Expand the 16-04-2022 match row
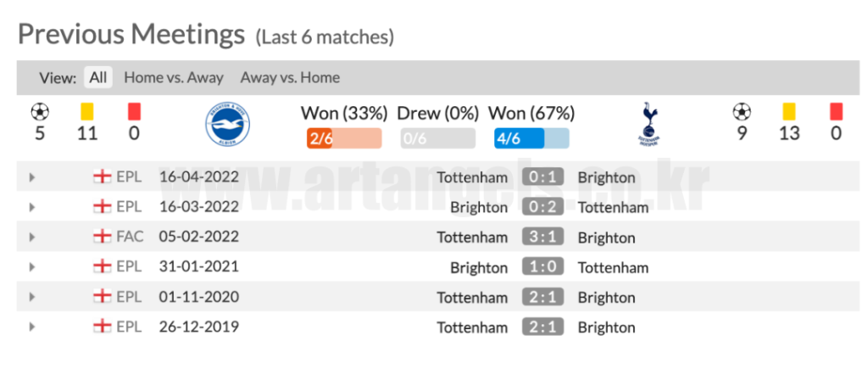This screenshot has width=868, height=375. [x=32, y=177]
